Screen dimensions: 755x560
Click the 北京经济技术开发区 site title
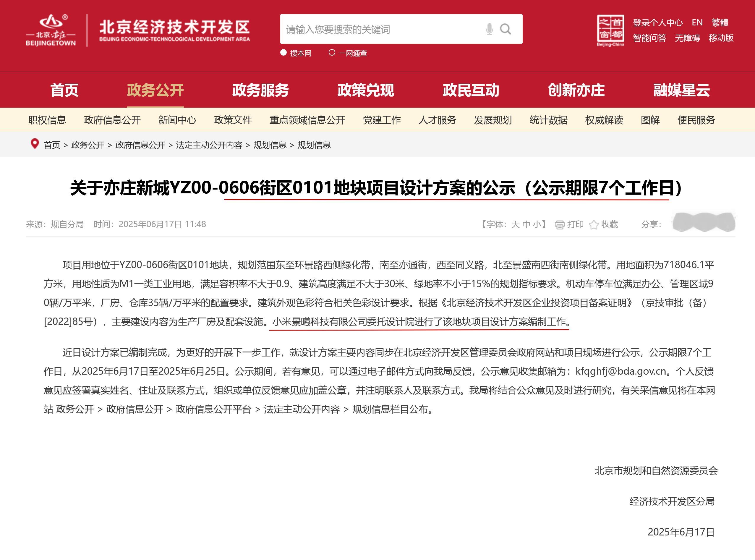(174, 27)
